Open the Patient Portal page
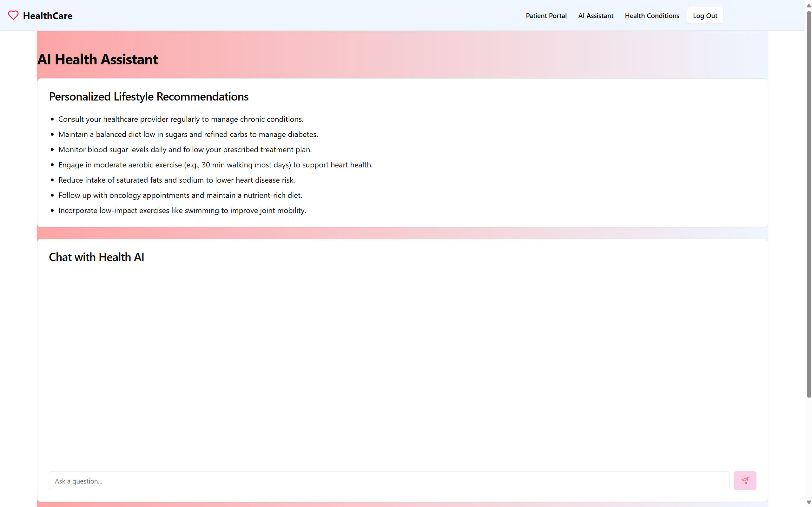Viewport: 812px width, 507px height. pyautogui.click(x=546, y=16)
